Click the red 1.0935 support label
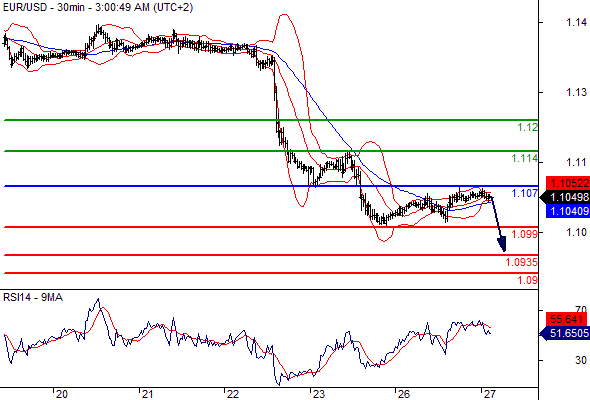 [522, 262]
